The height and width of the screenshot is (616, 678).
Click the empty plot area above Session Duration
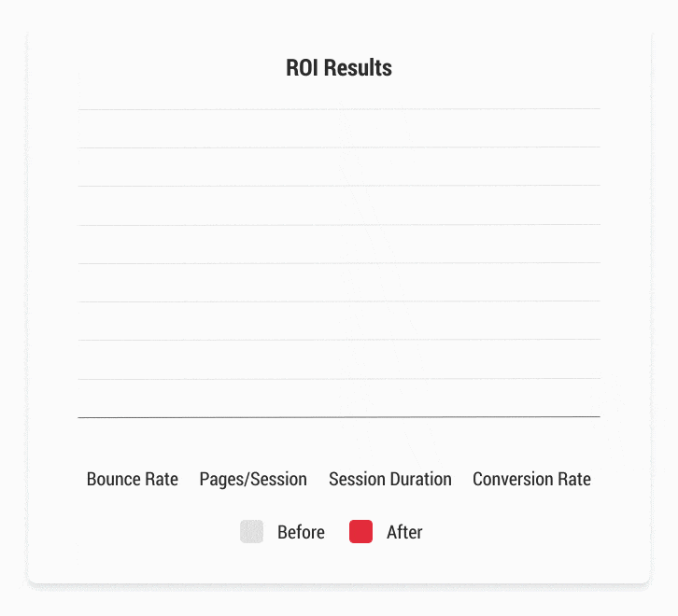390,263
